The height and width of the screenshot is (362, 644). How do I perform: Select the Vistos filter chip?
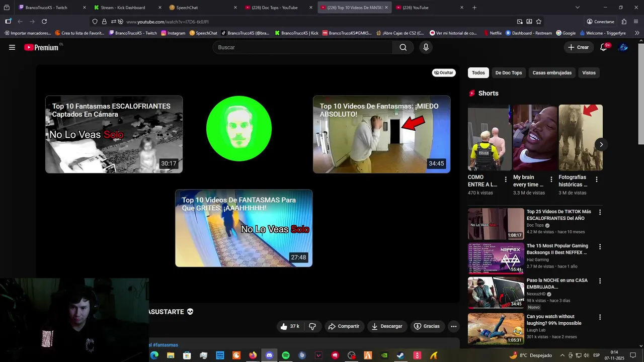pos(589,73)
